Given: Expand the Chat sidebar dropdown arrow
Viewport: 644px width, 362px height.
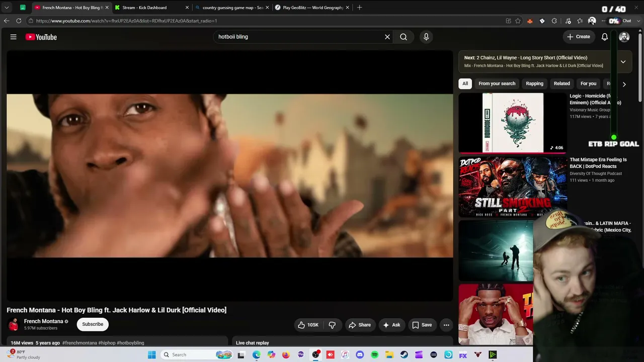Looking at the screenshot, I should coord(638,21).
